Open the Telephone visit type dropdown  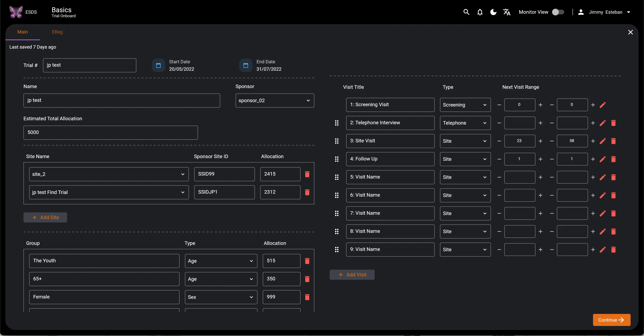tap(465, 123)
